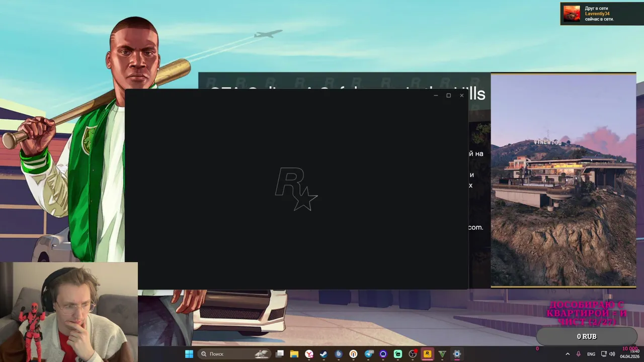The height and width of the screenshot is (362, 644).
Task: Open the Windows Start menu
Action: [189, 354]
